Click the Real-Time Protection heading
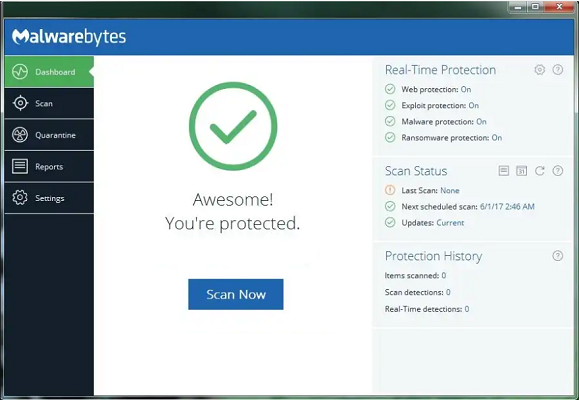 pyautogui.click(x=440, y=70)
